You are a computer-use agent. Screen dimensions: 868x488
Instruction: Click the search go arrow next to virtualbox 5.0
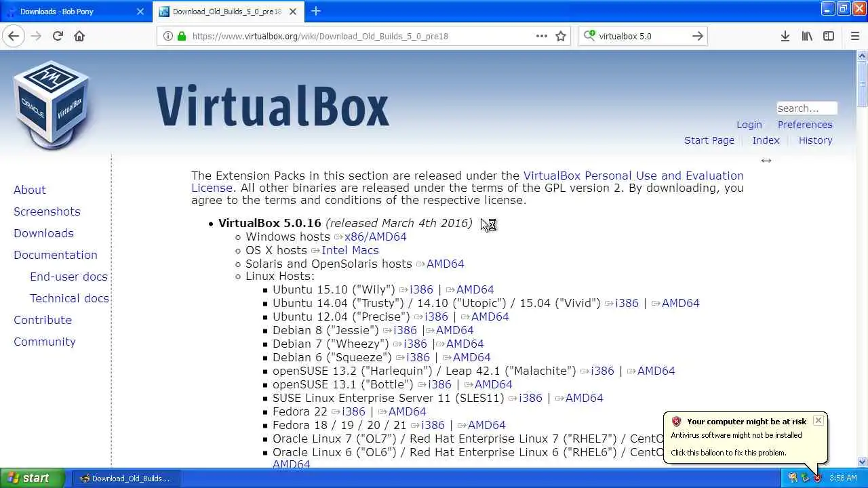tap(698, 36)
